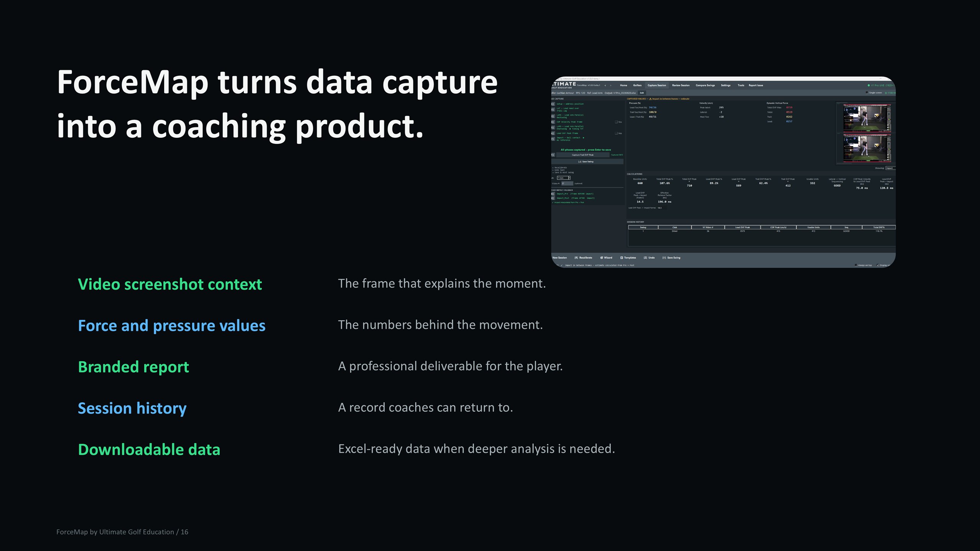Open the Review Session tab

coord(681,85)
